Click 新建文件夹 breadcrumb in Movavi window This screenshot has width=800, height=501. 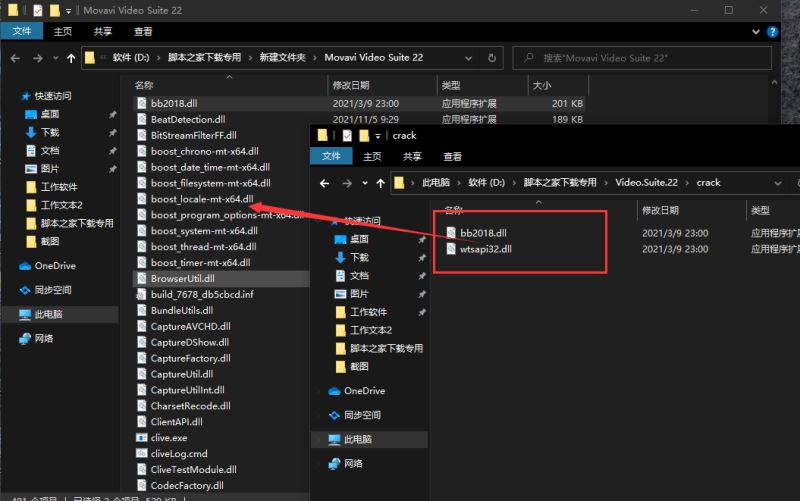click(283, 58)
